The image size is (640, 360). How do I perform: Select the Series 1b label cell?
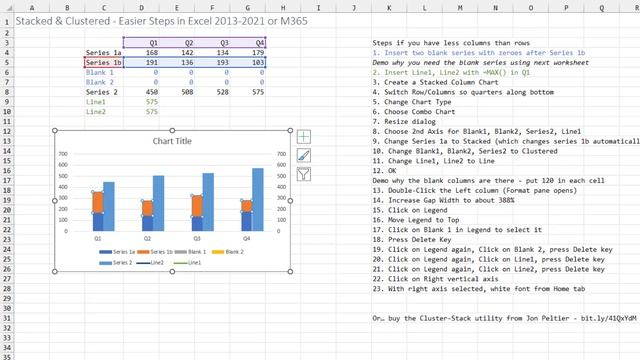click(x=104, y=62)
